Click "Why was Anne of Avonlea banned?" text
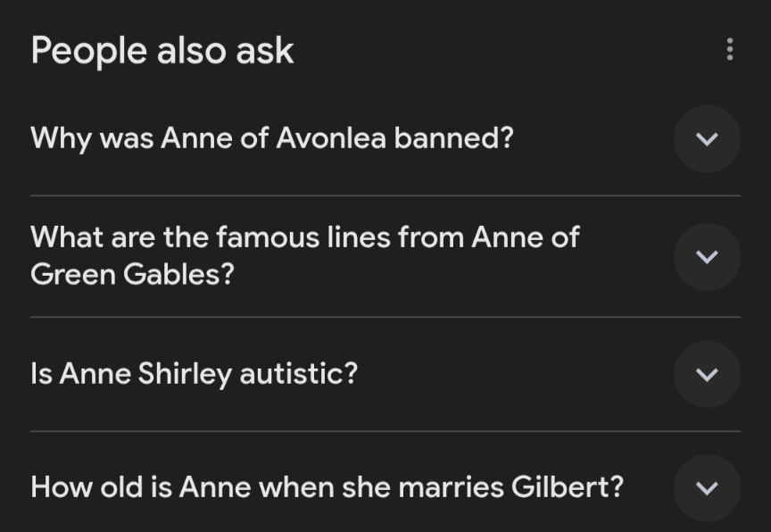This screenshot has height=532, width=771. point(272,138)
